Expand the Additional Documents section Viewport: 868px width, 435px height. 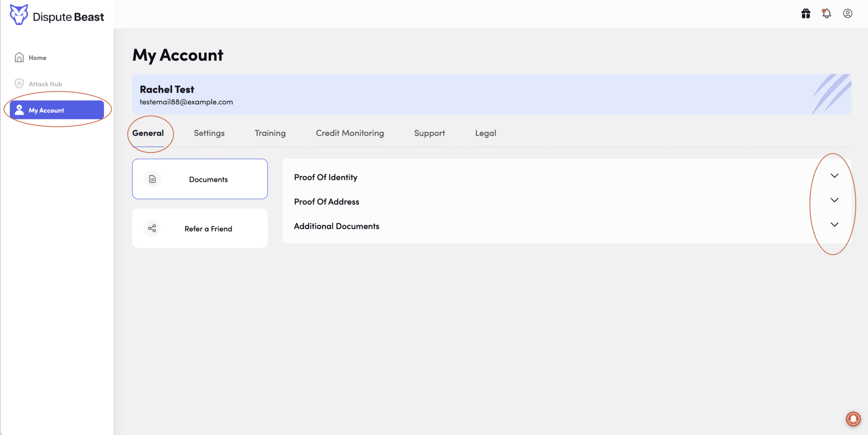pos(834,224)
